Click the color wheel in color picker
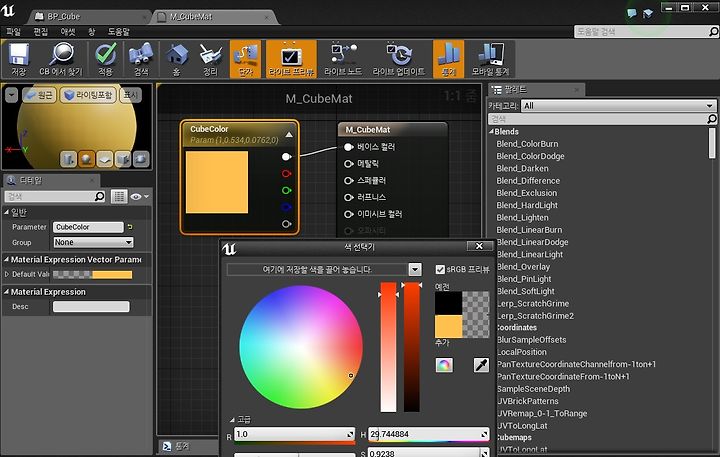Viewport: 720px width, 457px height. click(x=301, y=347)
